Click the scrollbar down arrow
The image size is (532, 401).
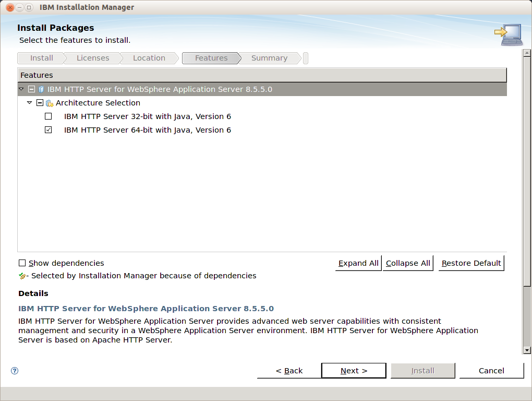tap(527, 350)
